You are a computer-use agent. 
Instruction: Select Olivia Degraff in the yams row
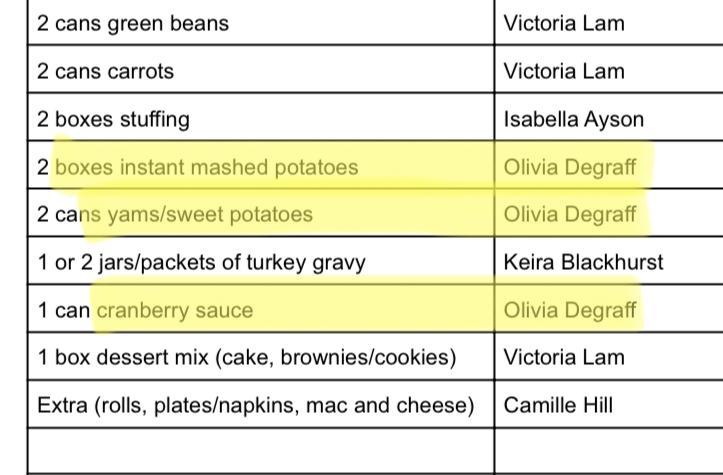click(570, 214)
